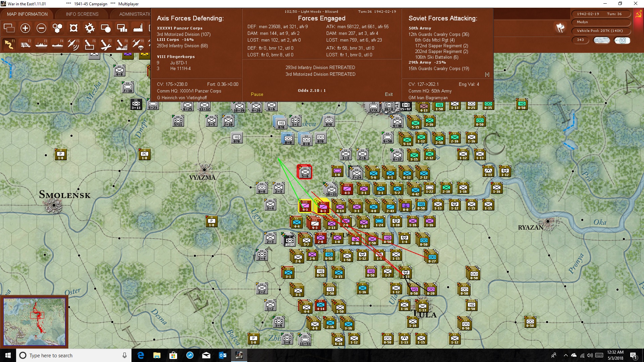Select F6 bomb unit mode

coord(90,44)
